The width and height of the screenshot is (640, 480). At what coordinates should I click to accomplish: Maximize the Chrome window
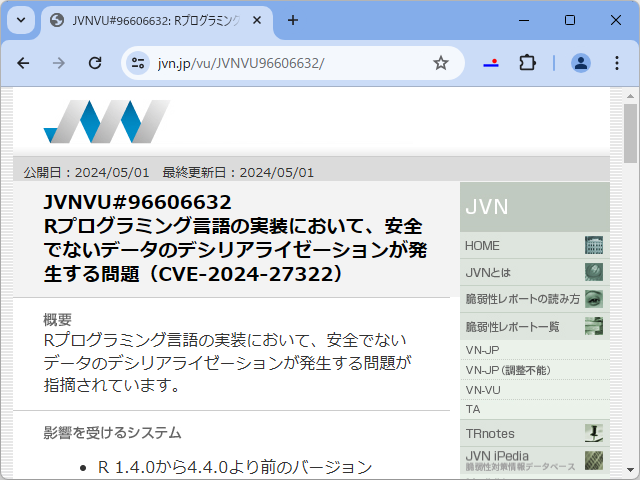tap(570, 20)
